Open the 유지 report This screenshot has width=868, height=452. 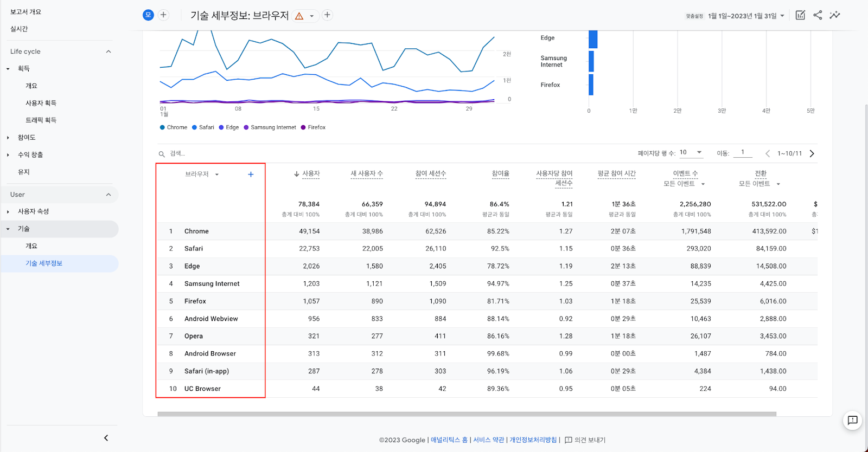[24, 172]
